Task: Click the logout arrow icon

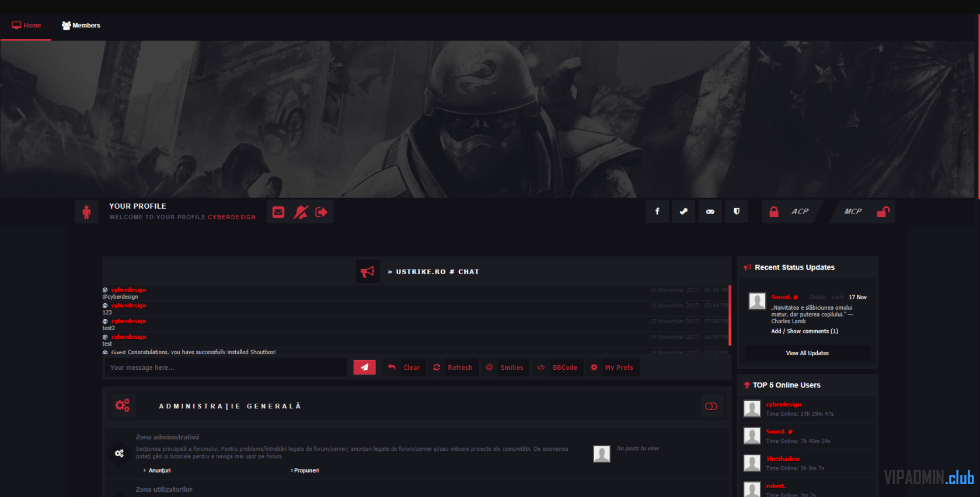Action: [x=321, y=212]
